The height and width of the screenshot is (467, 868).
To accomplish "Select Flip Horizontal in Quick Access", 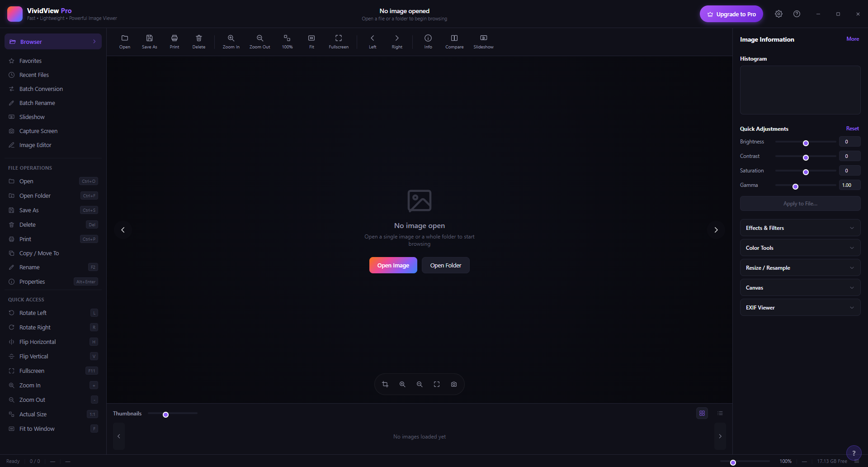I will (x=53, y=342).
